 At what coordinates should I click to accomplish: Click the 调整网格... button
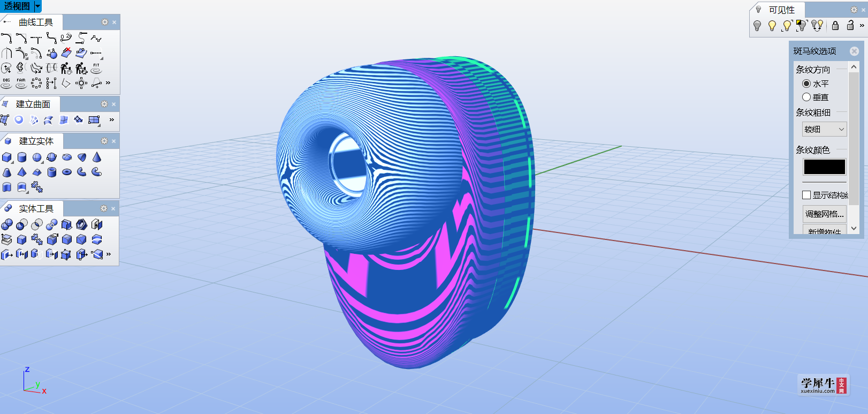tap(824, 214)
